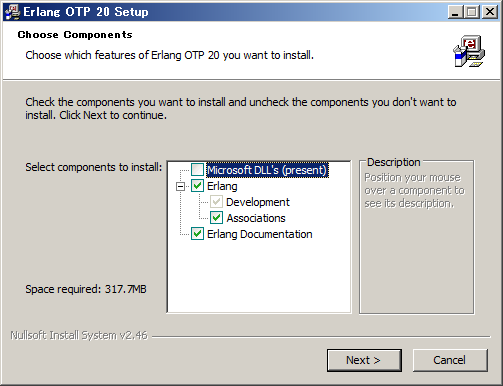
Task: Click the Space required: 317.7MB text
Action: (x=86, y=289)
